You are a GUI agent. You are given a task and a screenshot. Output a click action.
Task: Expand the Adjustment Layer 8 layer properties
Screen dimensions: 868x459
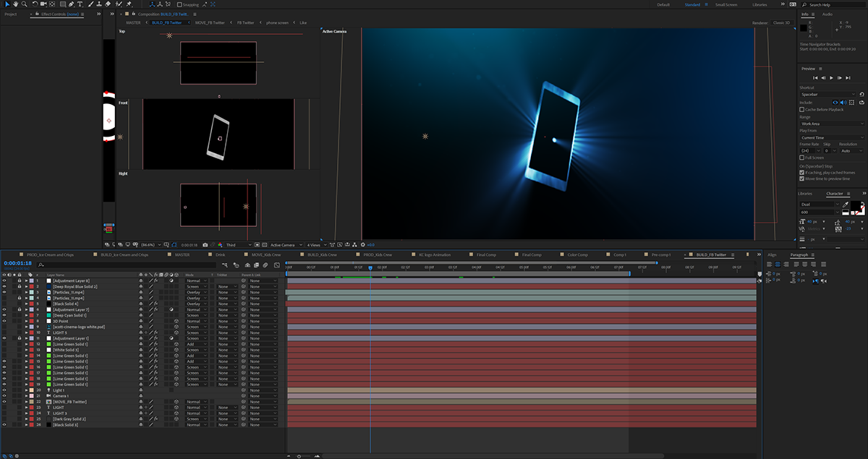pos(27,280)
